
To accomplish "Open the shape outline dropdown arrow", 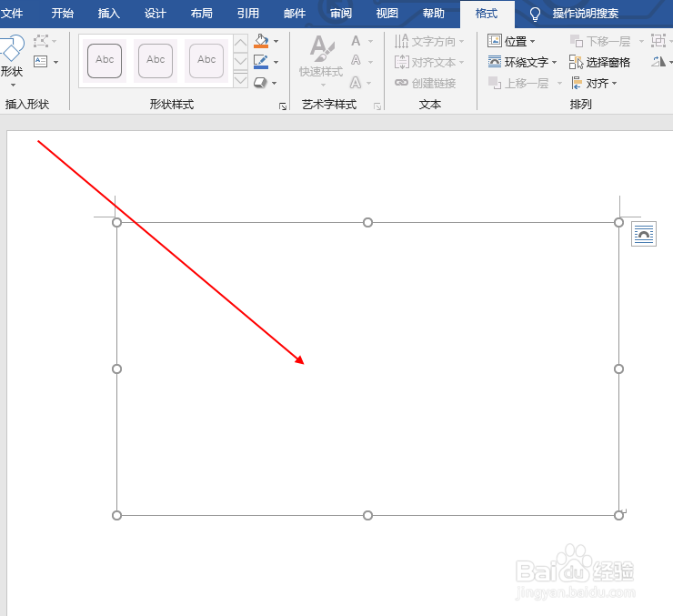I will 276,62.
